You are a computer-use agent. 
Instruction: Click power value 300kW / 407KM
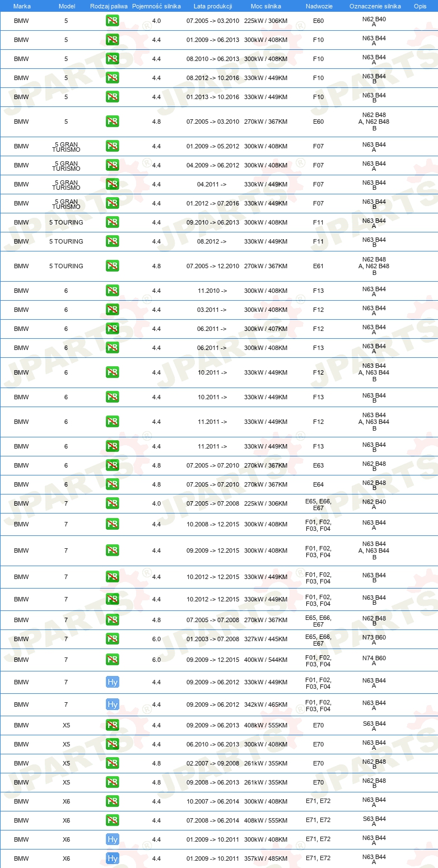coord(265,329)
